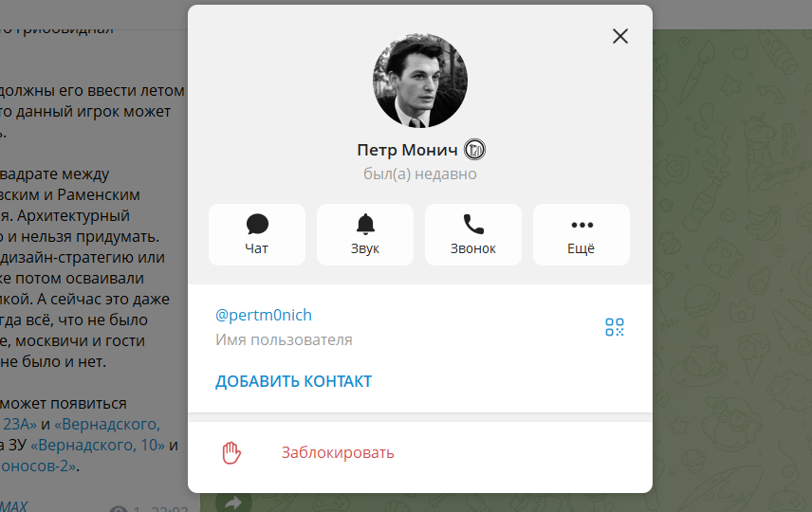
Task: Close the profile dialog with the X
Action: click(x=619, y=36)
